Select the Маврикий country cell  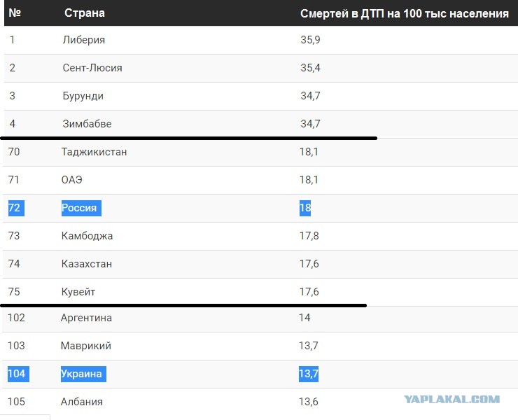click(86, 346)
